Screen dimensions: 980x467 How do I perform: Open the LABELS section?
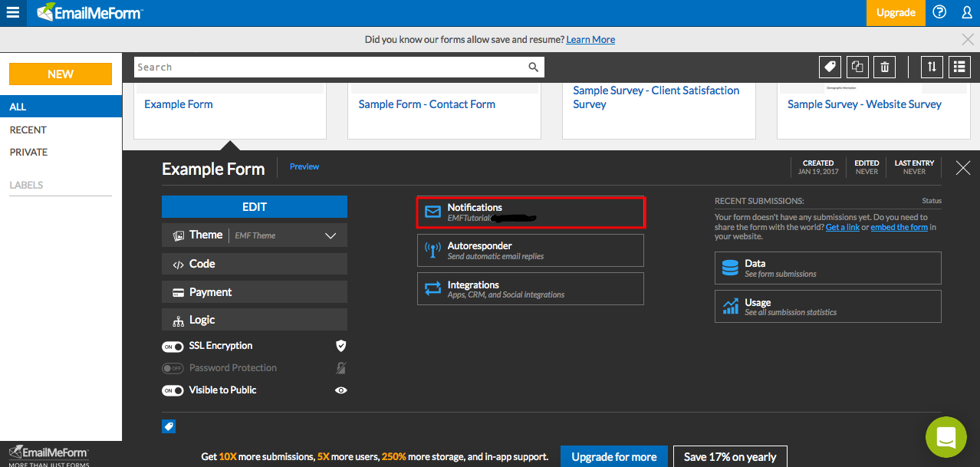tap(26, 185)
